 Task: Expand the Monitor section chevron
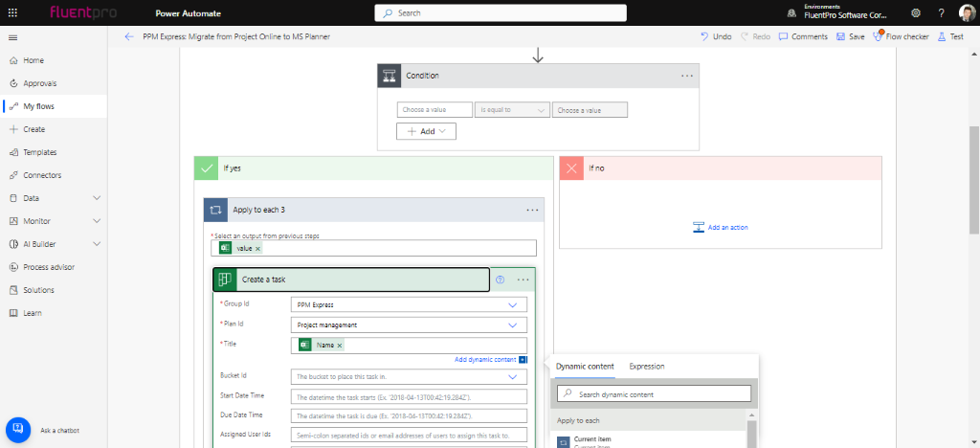pos(97,221)
